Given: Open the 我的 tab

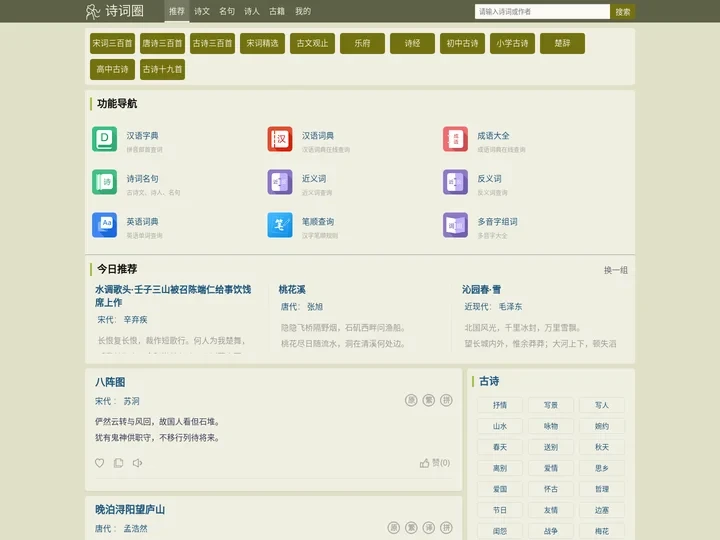Looking at the screenshot, I should click(x=303, y=11).
